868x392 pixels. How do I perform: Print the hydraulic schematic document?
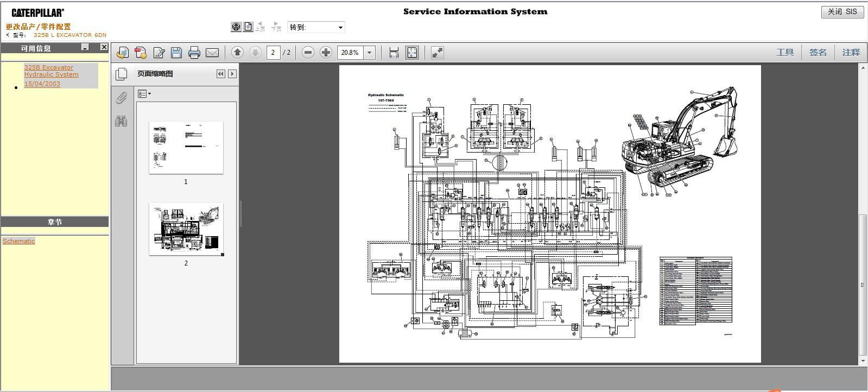coord(194,53)
